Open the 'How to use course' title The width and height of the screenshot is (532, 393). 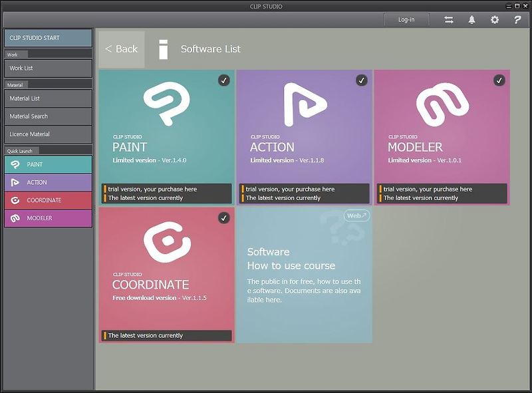pos(291,265)
